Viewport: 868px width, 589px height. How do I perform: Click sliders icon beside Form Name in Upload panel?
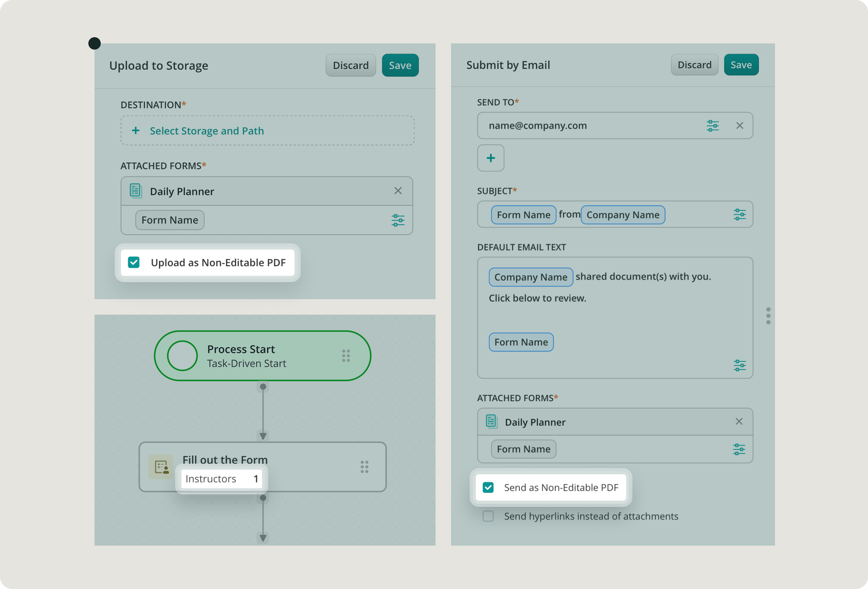(x=398, y=220)
